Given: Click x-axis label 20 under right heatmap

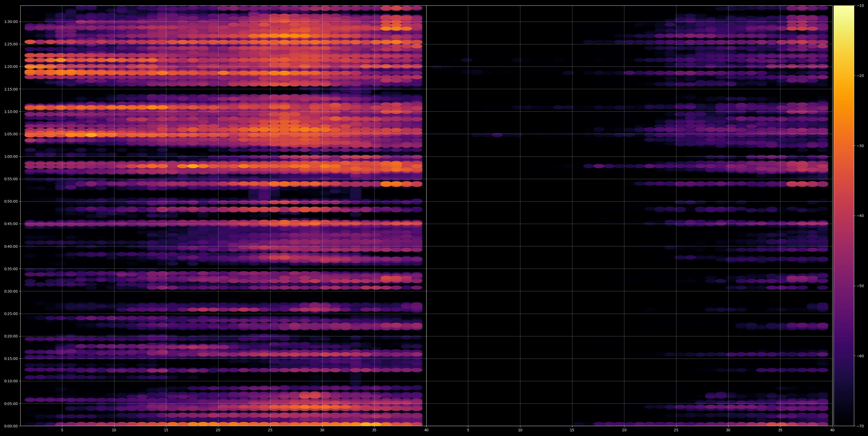Looking at the screenshot, I should pyautogui.click(x=624, y=430).
